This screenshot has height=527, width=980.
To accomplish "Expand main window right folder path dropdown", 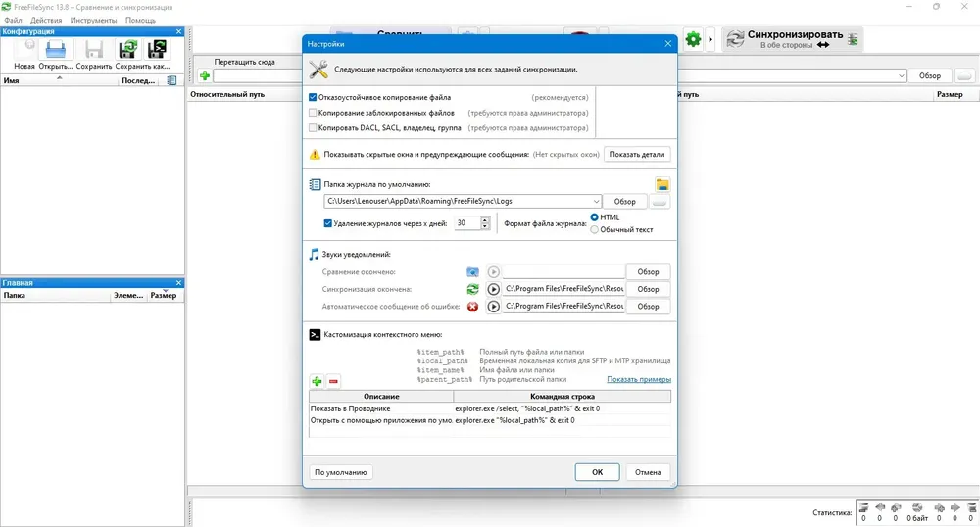I will click(x=902, y=75).
